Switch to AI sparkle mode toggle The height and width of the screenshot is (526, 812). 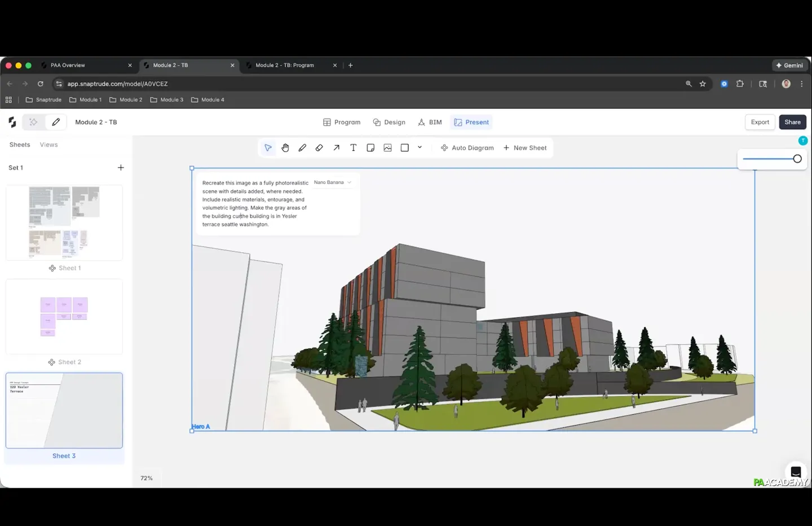[x=33, y=122]
